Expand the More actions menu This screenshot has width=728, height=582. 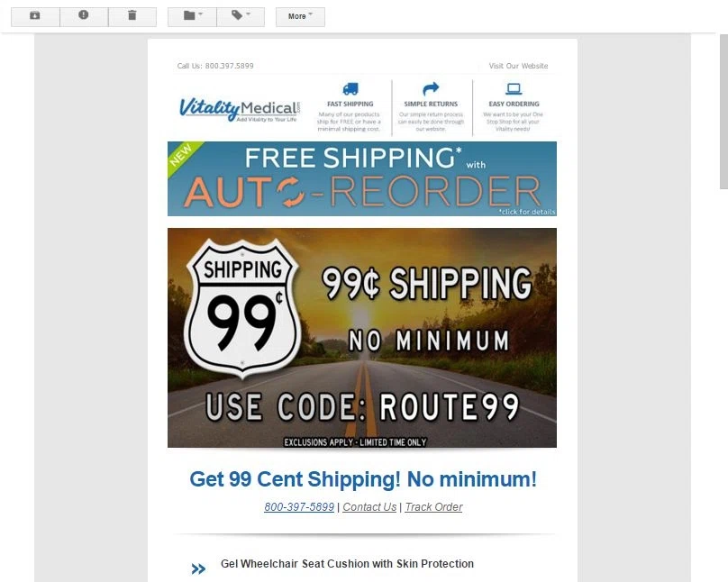click(x=300, y=16)
